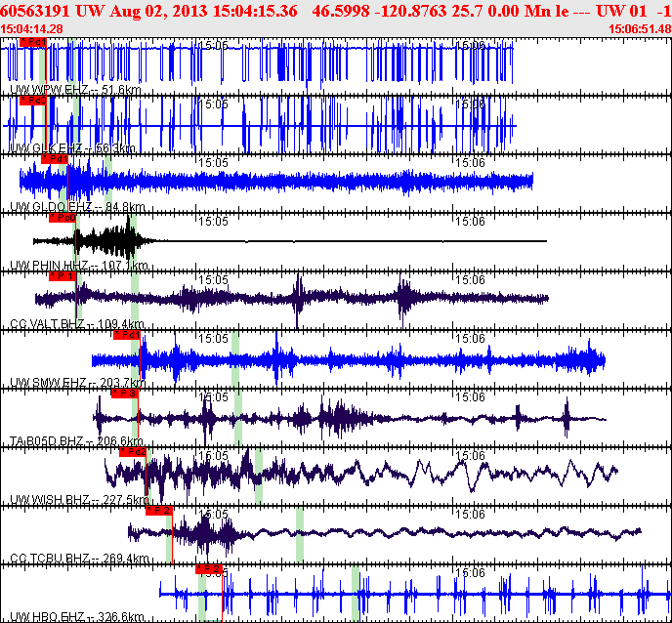Click the 15:05 tick label on WISH trace

[213, 455]
